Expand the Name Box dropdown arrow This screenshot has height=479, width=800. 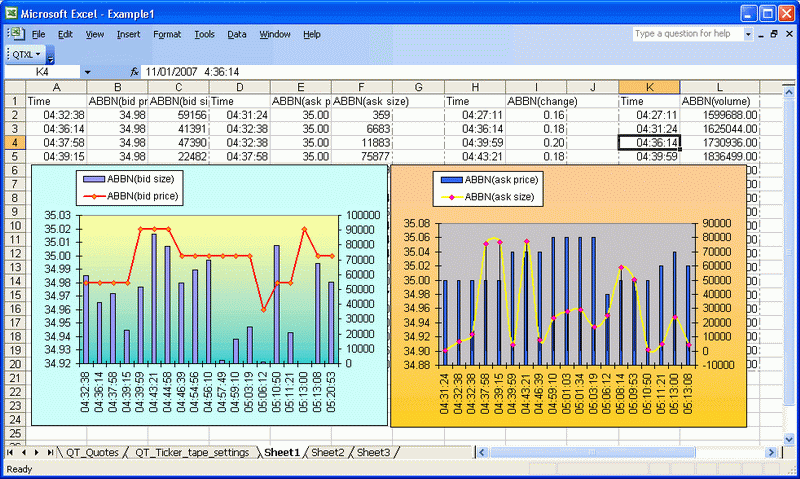pyautogui.click(x=87, y=72)
